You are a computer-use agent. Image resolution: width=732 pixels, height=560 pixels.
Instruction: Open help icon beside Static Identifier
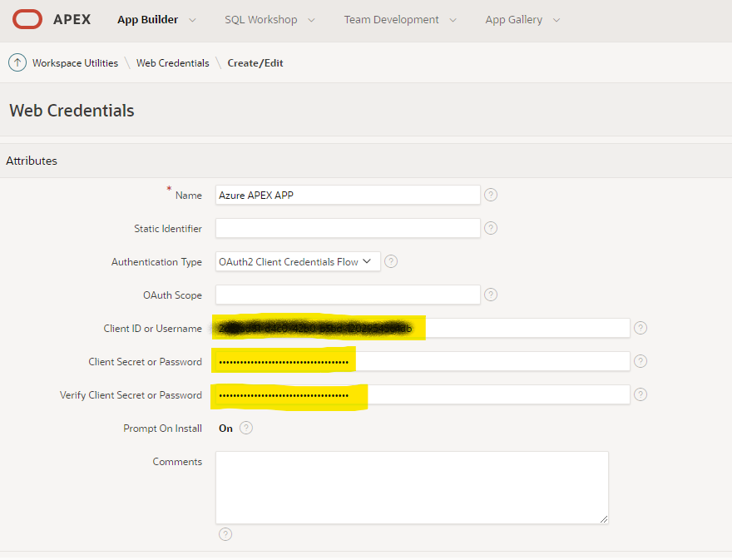(491, 228)
